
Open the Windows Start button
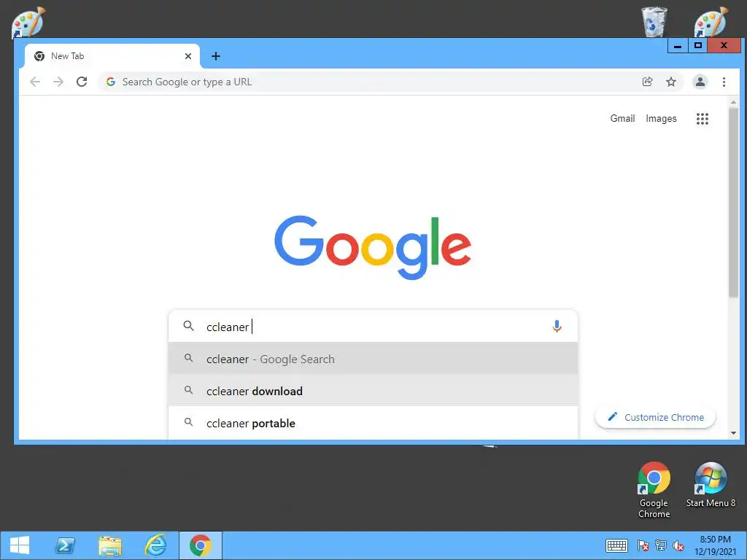click(20, 545)
